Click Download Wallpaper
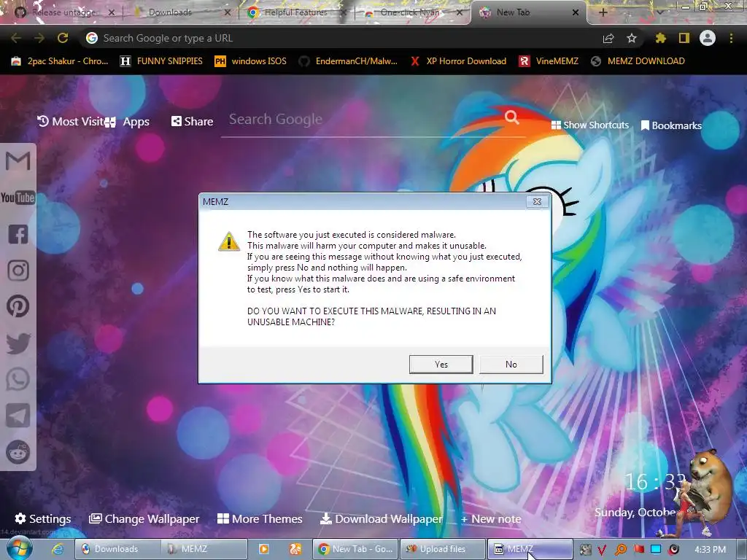The height and width of the screenshot is (560, 747). pyautogui.click(x=381, y=518)
